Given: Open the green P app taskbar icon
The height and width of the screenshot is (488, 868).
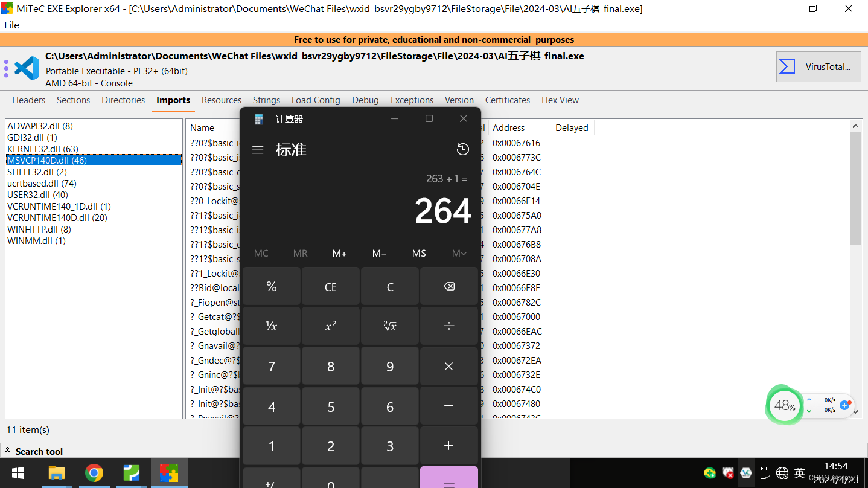Looking at the screenshot, I should pyautogui.click(x=131, y=472).
